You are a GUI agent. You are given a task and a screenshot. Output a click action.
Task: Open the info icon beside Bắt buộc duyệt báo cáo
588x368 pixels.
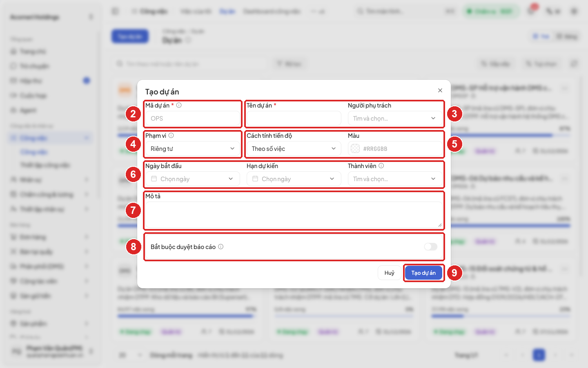[x=220, y=247]
